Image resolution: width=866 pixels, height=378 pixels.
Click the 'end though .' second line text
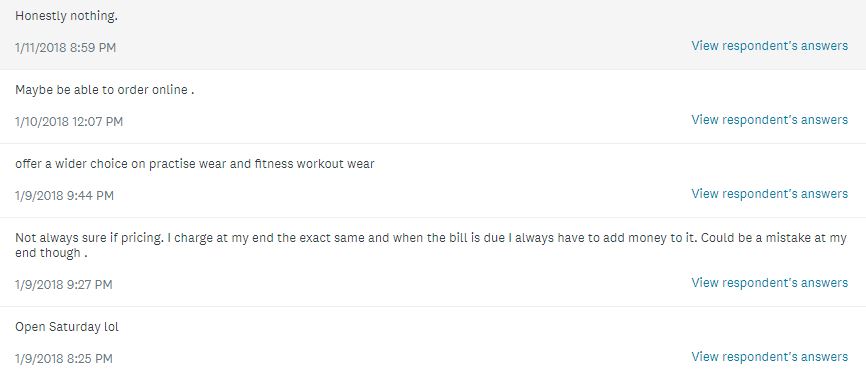(x=51, y=254)
